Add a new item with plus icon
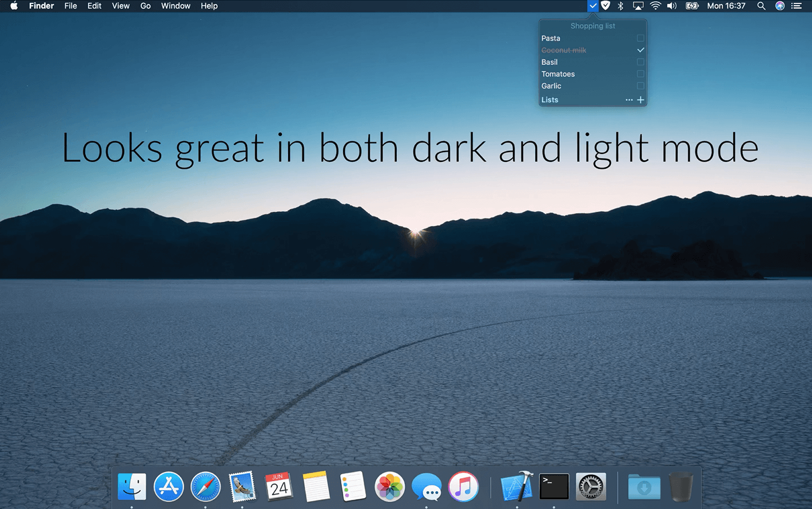The image size is (812, 509). pos(640,100)
